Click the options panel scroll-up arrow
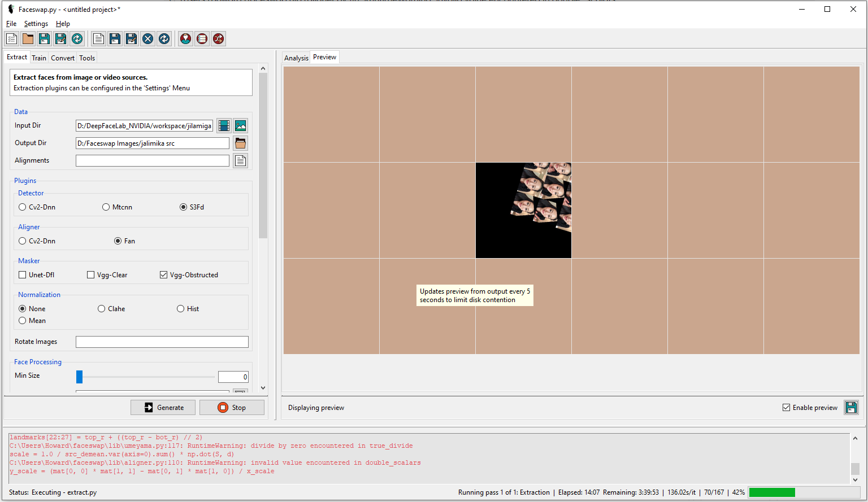868x502 pixels. (x=263, y=68)
